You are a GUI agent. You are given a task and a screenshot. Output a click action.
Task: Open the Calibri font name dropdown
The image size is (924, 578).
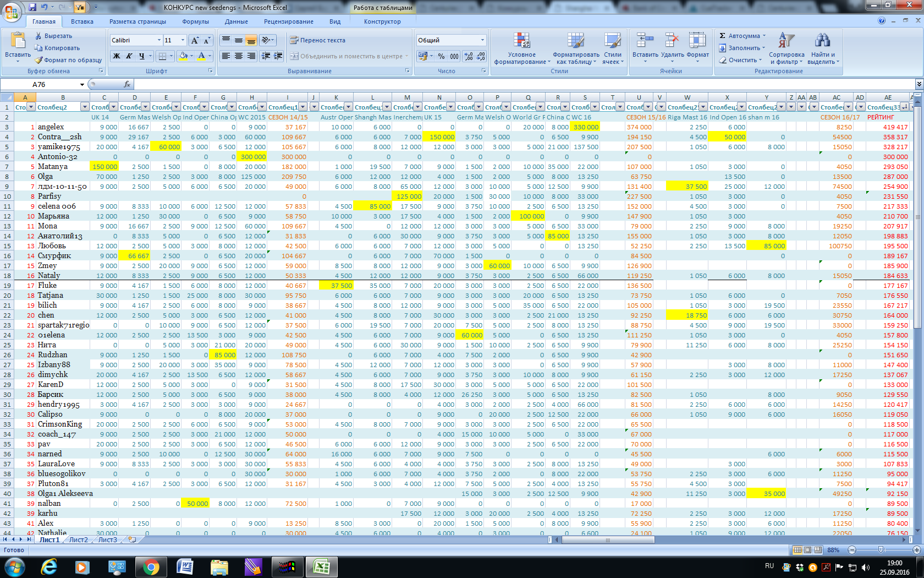coord(159,40)
